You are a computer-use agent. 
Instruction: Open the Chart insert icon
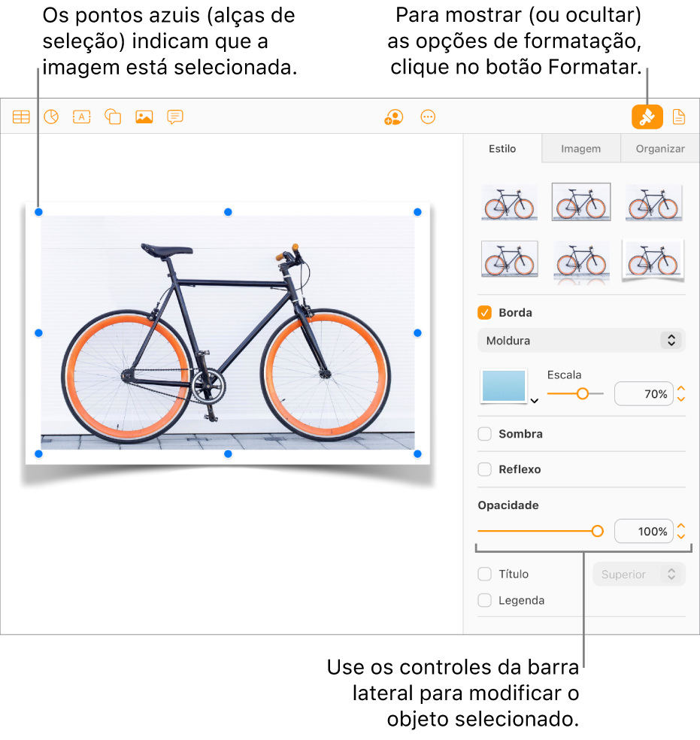pyautogui.click(x=51, y=117)
